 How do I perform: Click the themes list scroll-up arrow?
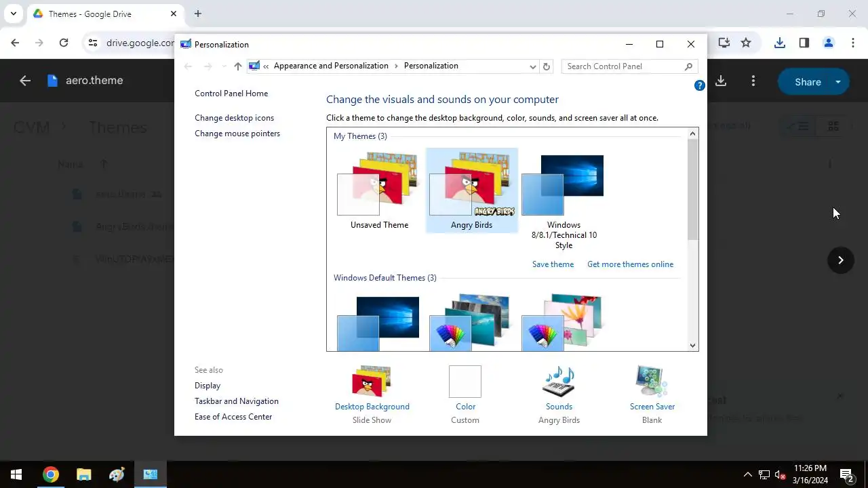[x=692, y=134]
